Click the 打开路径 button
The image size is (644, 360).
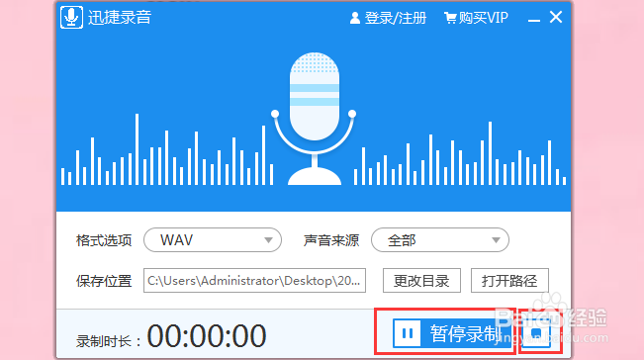[509, 280]
